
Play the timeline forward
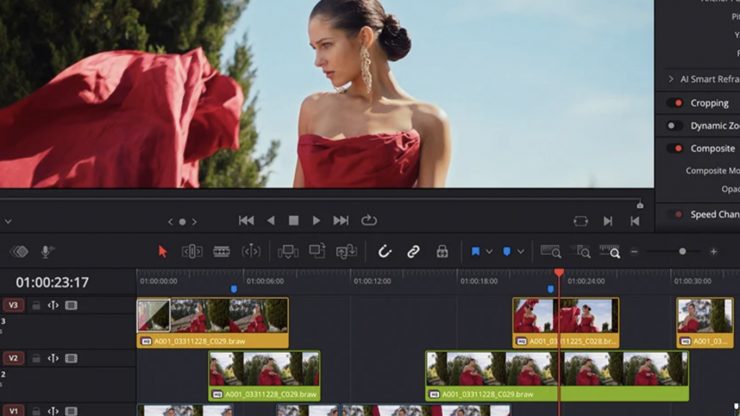point(316,221)
